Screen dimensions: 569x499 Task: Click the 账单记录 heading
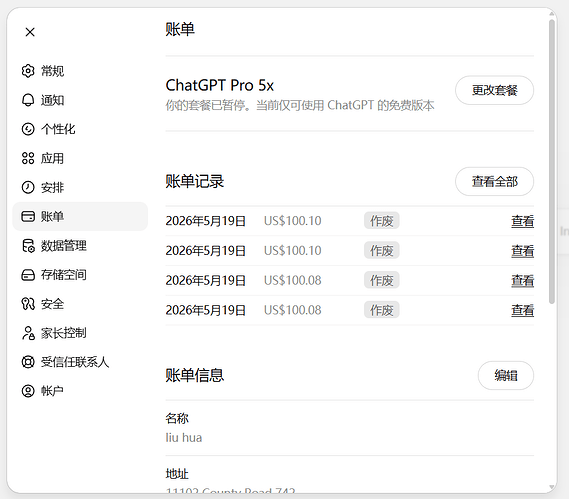(195, 181)
